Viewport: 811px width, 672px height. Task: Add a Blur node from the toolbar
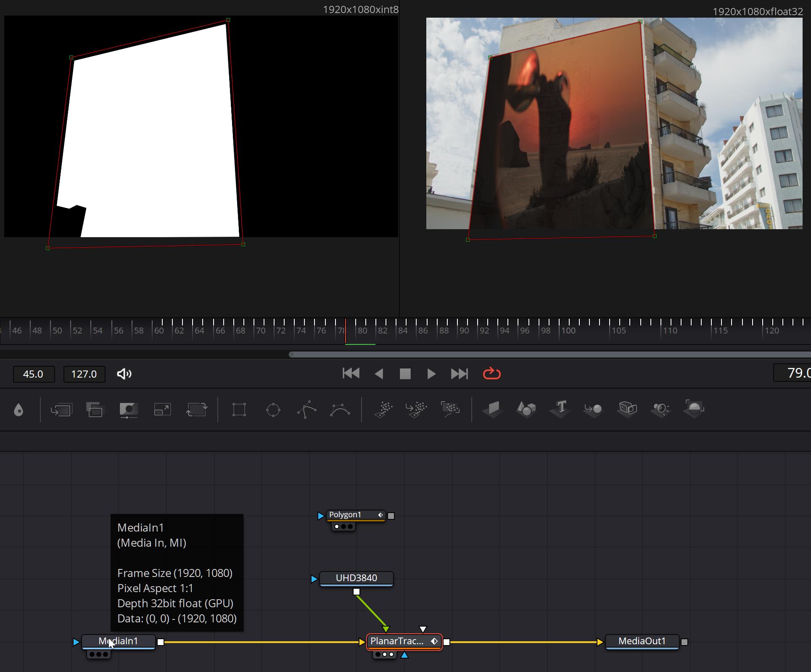click(x=18, y=410)
